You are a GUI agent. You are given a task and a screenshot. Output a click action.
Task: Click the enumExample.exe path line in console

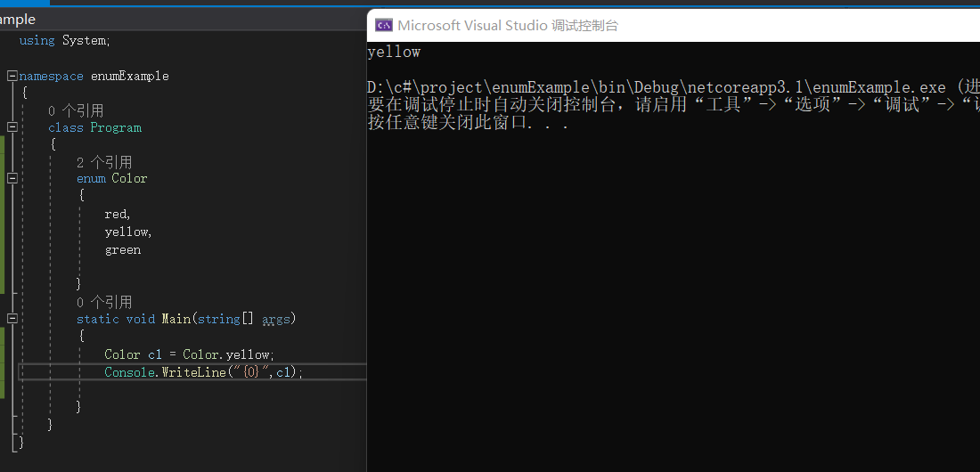(x=674, y=87)
